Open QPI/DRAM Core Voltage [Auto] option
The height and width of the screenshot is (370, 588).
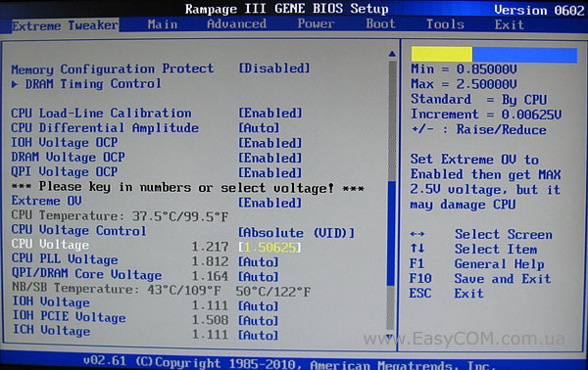pyautogui.click(x=259, y=277)
